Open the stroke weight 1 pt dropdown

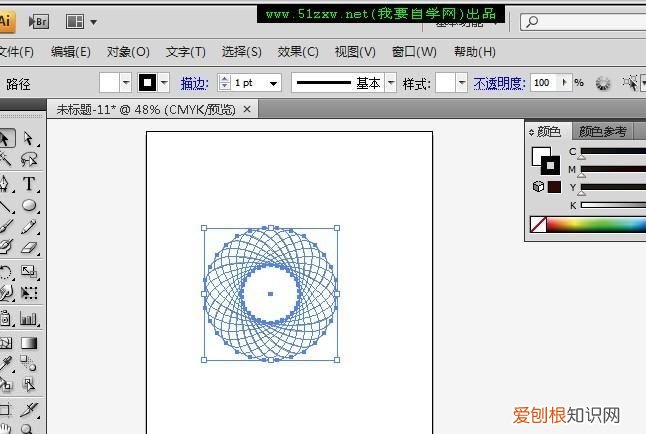click(x=273, y=83)
